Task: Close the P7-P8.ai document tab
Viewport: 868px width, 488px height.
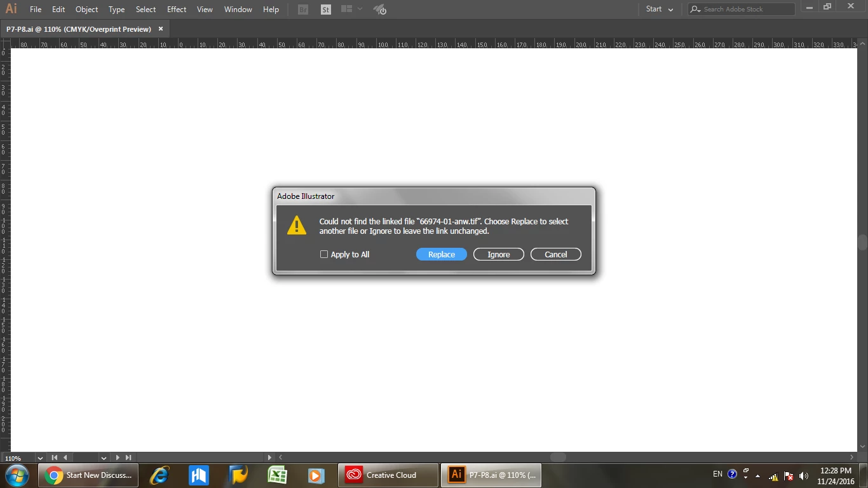Action: (x=161, y=29)
